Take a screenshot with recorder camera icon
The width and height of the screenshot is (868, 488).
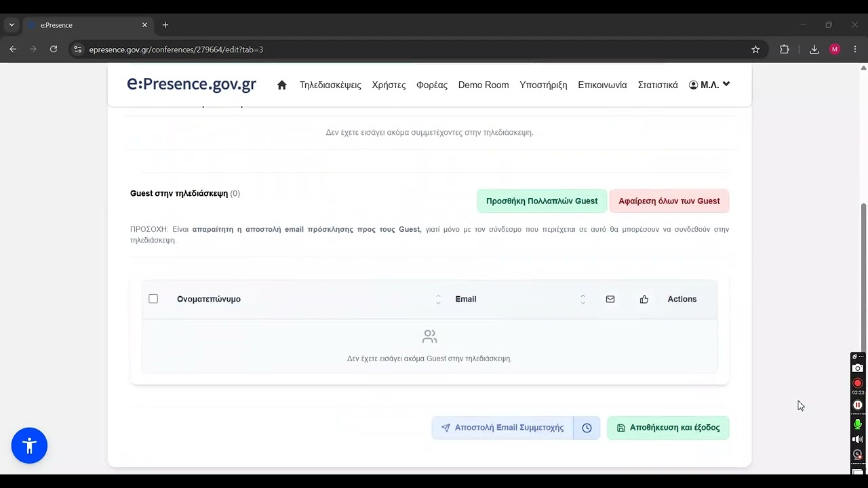click(858, 368)
